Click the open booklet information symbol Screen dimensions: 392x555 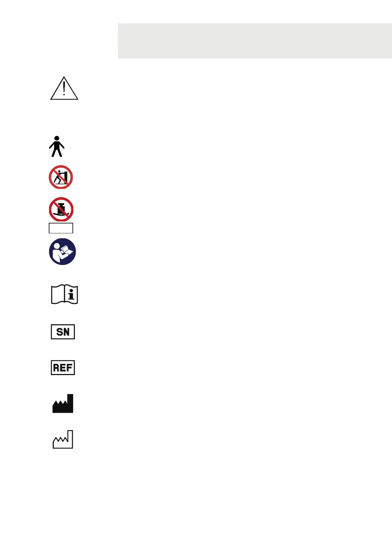pyautogui.click(x=64, y=294)
